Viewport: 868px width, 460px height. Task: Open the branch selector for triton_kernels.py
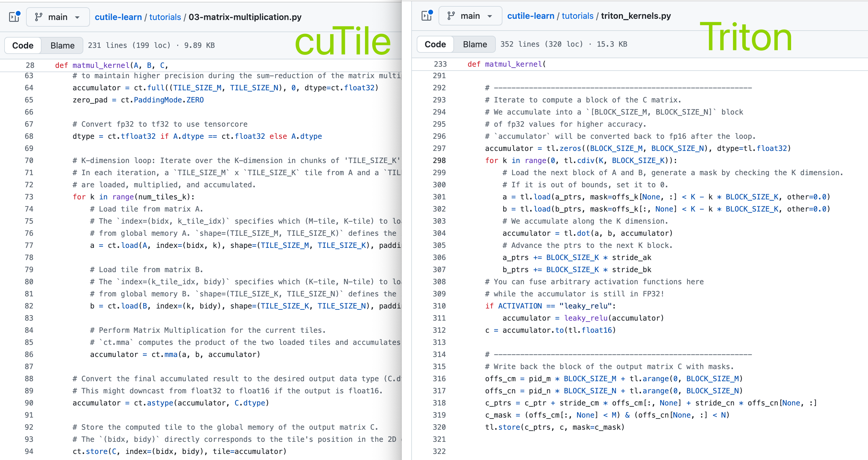470,16
